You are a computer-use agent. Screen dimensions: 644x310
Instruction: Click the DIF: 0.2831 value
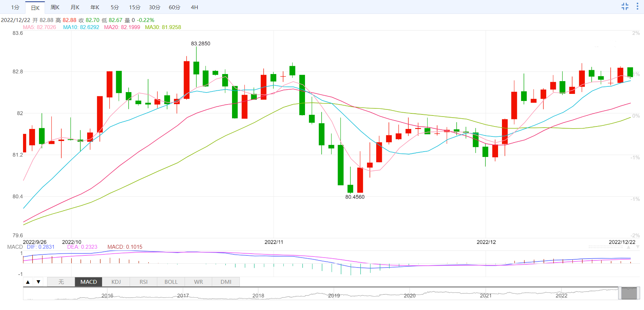click(41, 247)
